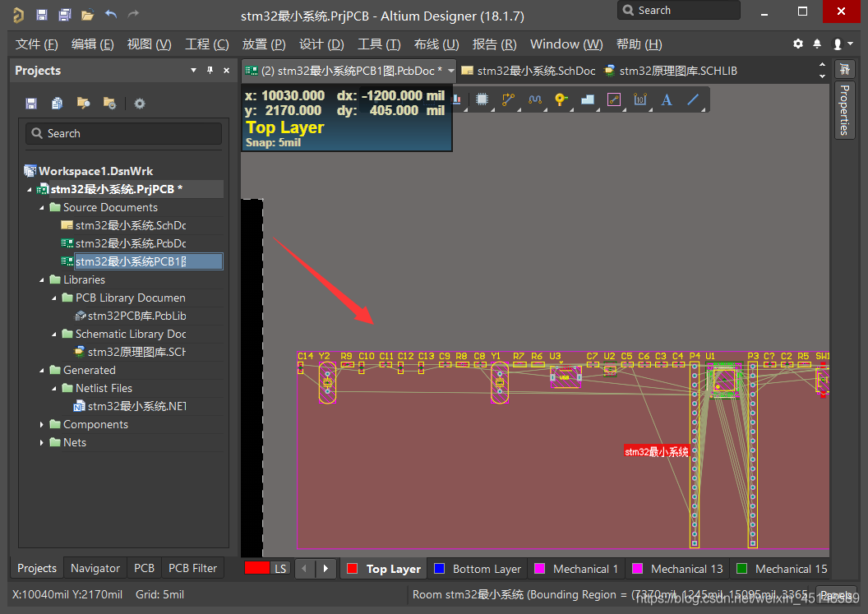Open the 设计 (D) menu
This screenshot has width=868, height=614.
[321, 44]
